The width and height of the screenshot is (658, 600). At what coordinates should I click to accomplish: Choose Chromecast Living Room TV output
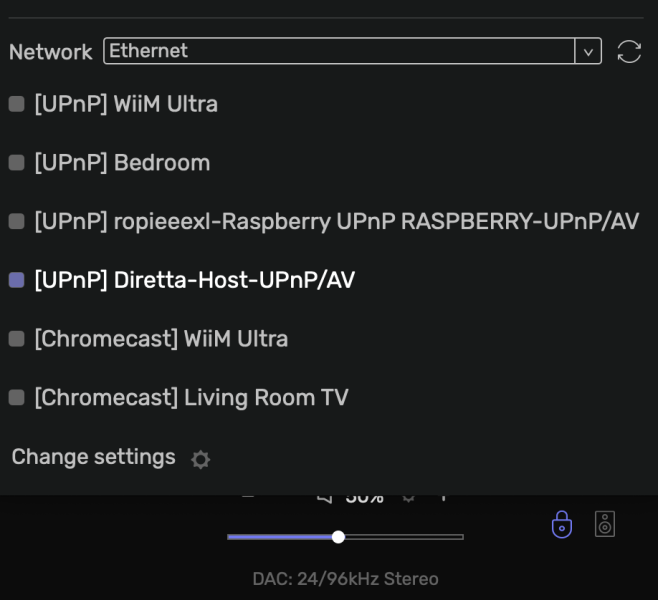[x=191, y=398]
